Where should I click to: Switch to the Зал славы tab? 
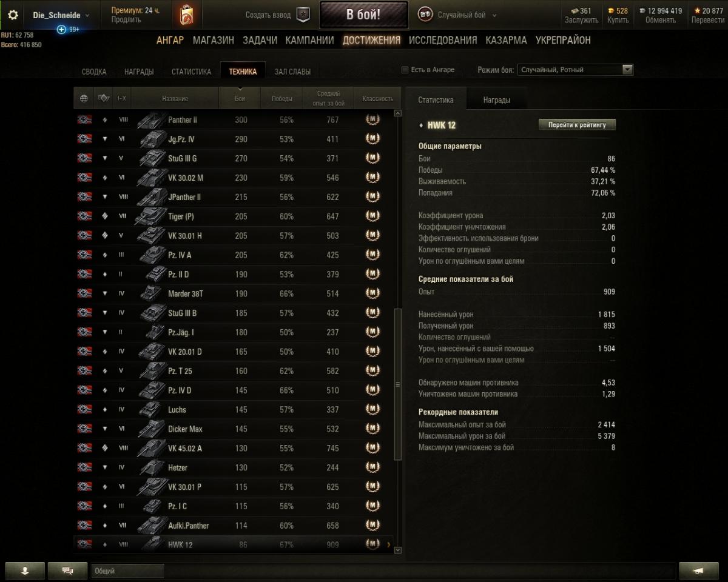pyautogui.click(x=292, y=72)
